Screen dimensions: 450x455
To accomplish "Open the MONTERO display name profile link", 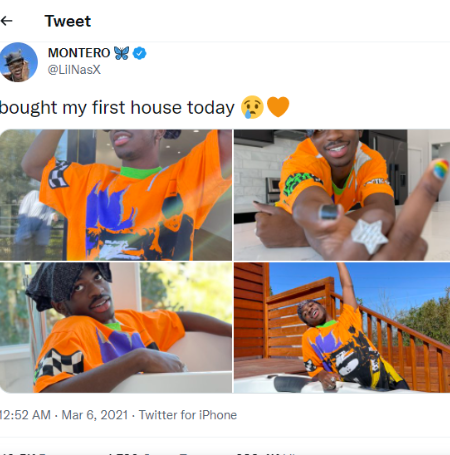I will pos(79,53).
